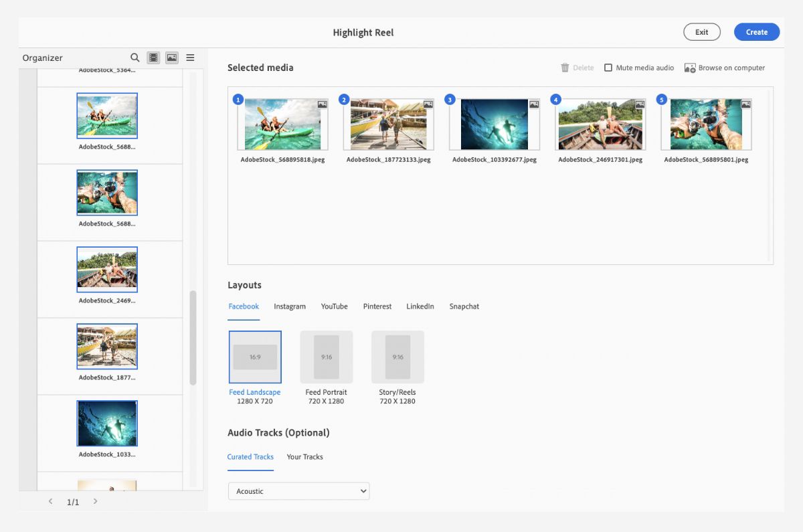Image resolution: width=803 pixels, height=532 pixels.
Task: Select the Feed Portrait 720 X 1280 layout
Action: click(326, 357)
